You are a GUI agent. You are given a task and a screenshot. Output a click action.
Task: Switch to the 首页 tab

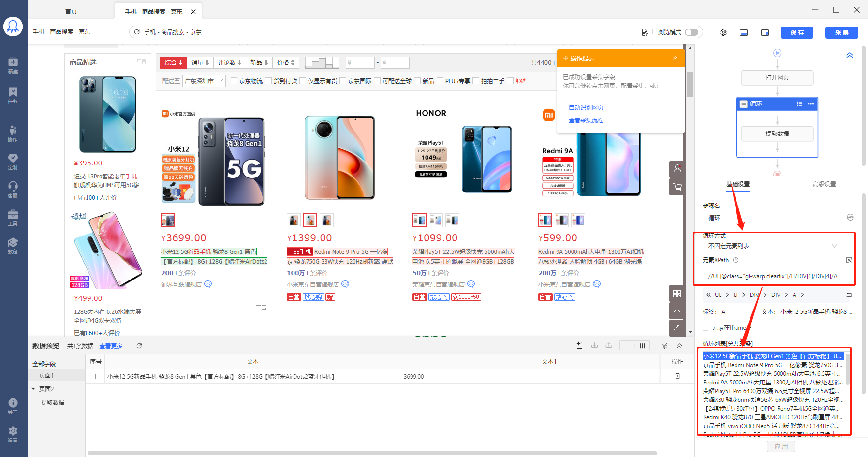click(71, 11)
